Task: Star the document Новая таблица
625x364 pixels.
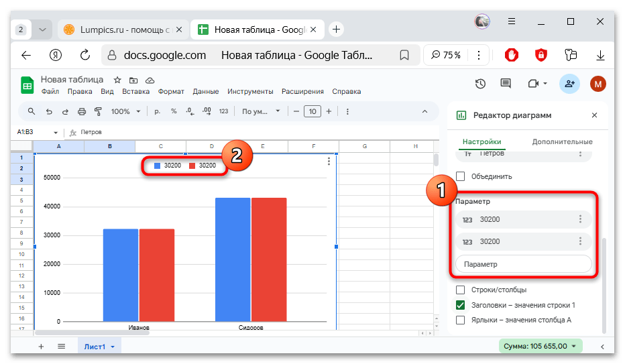Action: point(117,79)
